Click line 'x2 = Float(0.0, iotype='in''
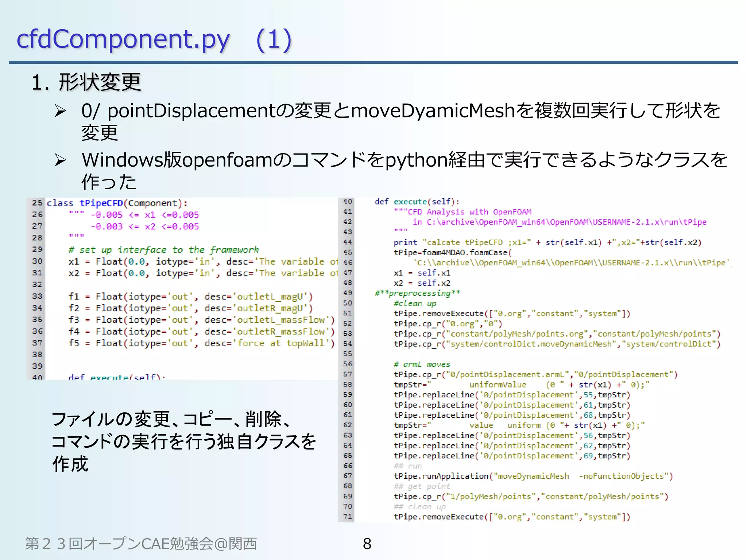Image resolution: width=747 pixels, height=560 pixels. (x=204, y=273)
